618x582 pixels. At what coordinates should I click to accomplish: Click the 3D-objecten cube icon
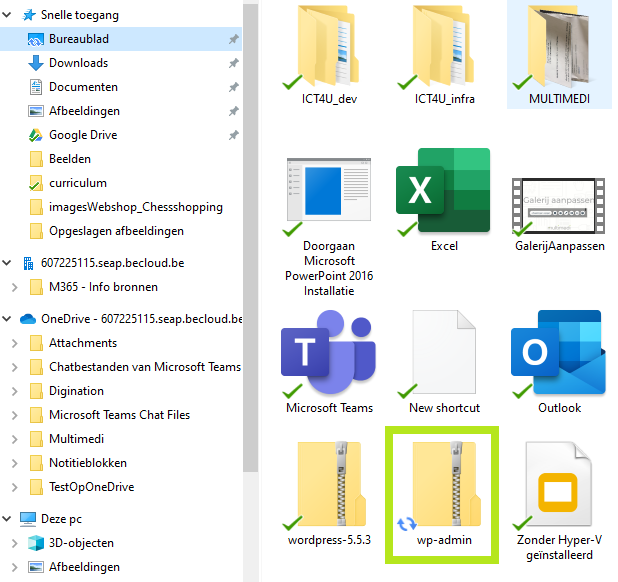36,543
